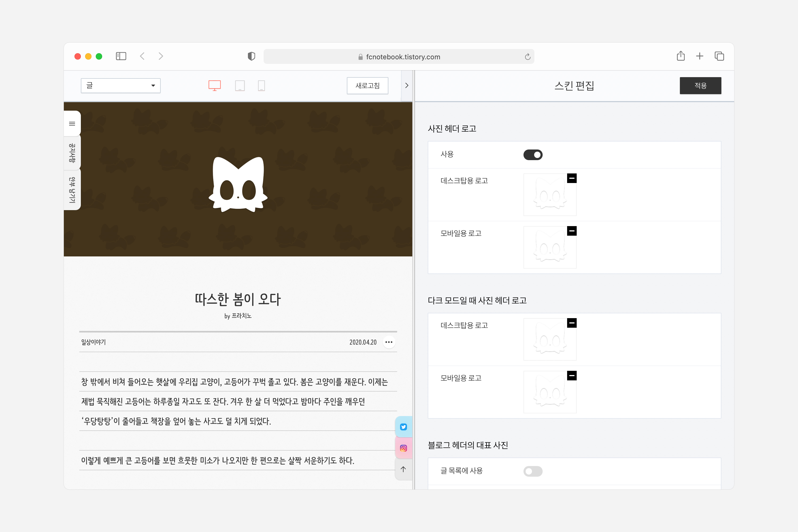Click the more options icon beside the post date
798x532 pixels.
(389, 342)
